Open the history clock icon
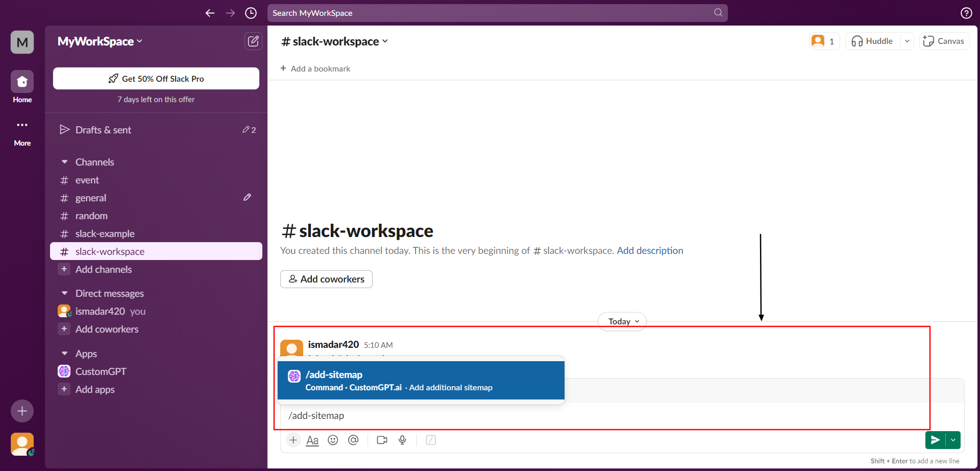 251,13
